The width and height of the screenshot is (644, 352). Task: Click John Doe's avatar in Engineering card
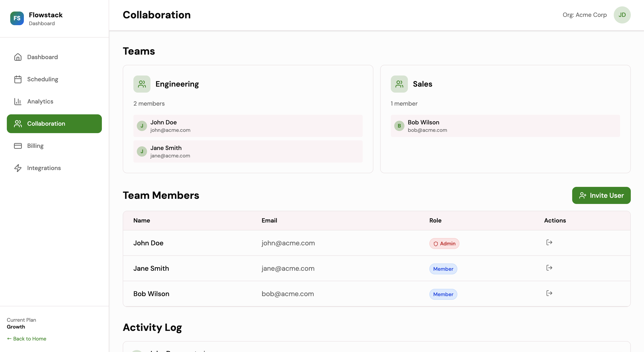(142, 126)
